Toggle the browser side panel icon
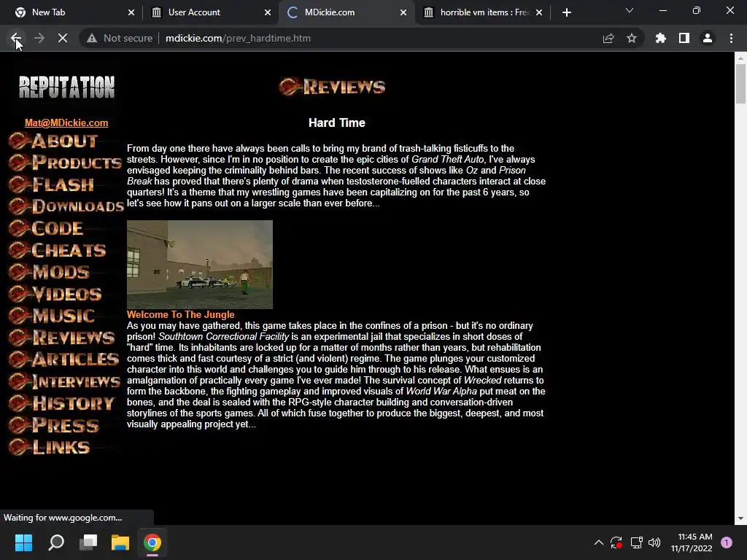The height and width of the screenshot is (560, 747). pyautogui.click(x=684, y=38)
